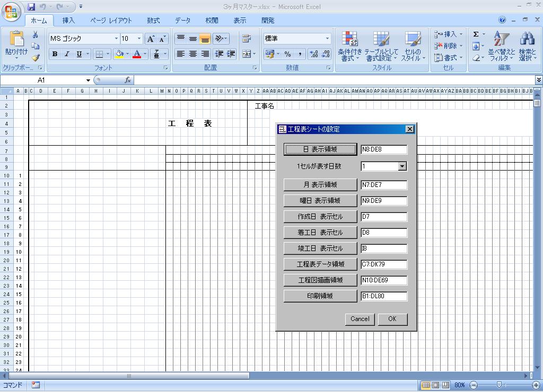Click the horizontal scrollbar thumb
543x392 pixels.
(129, 376)
